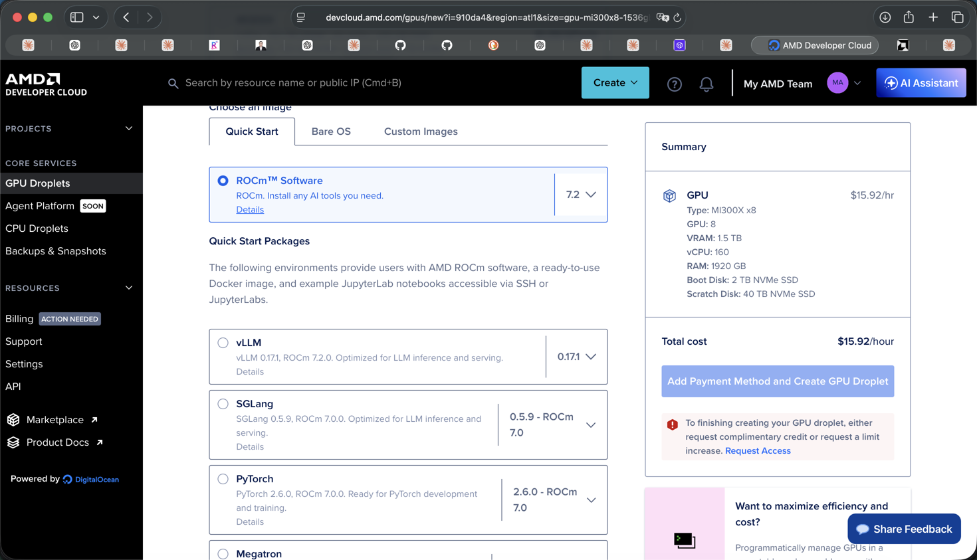Select the PyTorch radio button
The width and height of the screenshot is (977, 560).
click(x=223, y=479)
